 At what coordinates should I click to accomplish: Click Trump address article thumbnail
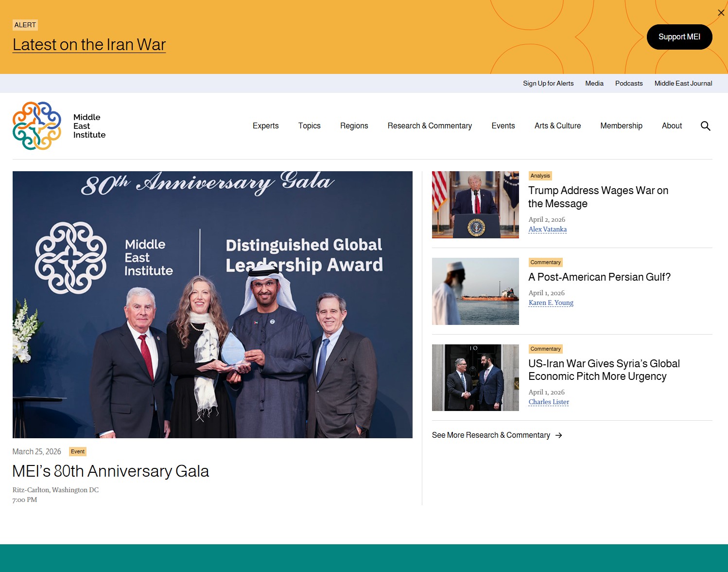475,205
